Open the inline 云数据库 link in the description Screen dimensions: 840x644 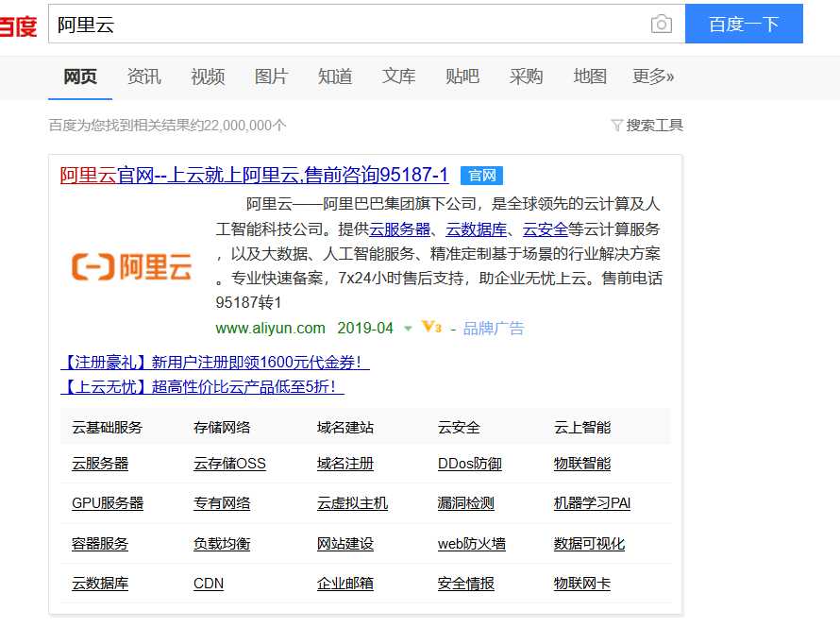pos(477,229)
